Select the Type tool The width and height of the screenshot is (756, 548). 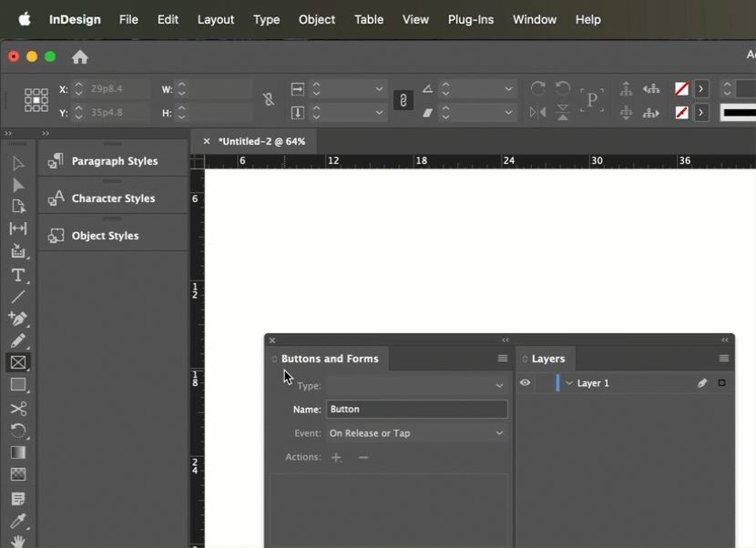pyautogui.click(x=18, y=275)
